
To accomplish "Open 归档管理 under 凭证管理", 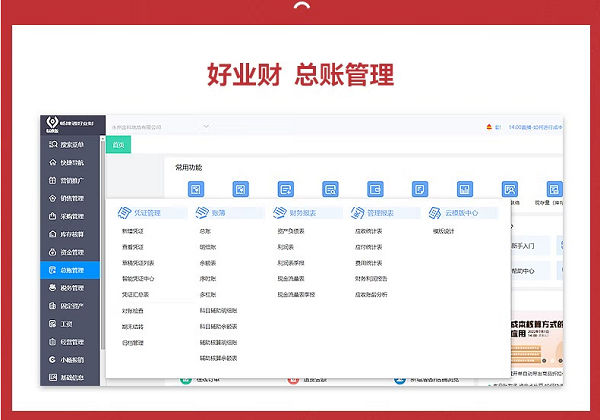I will pos(133,343).
